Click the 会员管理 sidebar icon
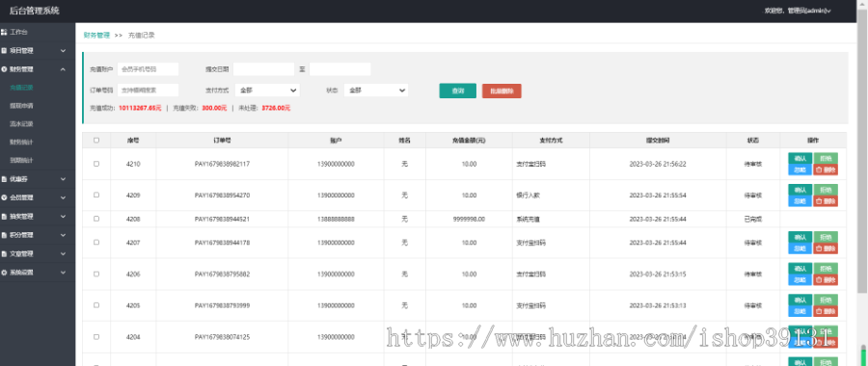Image resolution: width=868 pixels, height=366 pixels. click(x=4, y=197)
